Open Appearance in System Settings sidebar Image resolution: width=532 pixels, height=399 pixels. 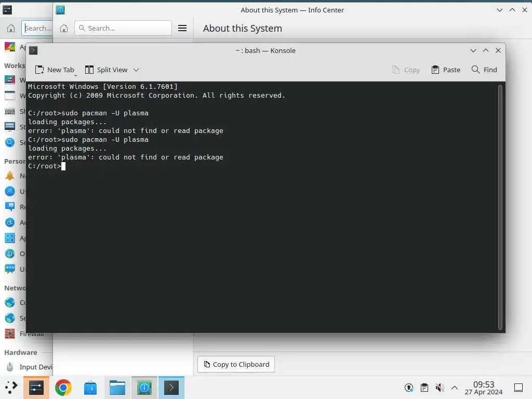point(10,47)
